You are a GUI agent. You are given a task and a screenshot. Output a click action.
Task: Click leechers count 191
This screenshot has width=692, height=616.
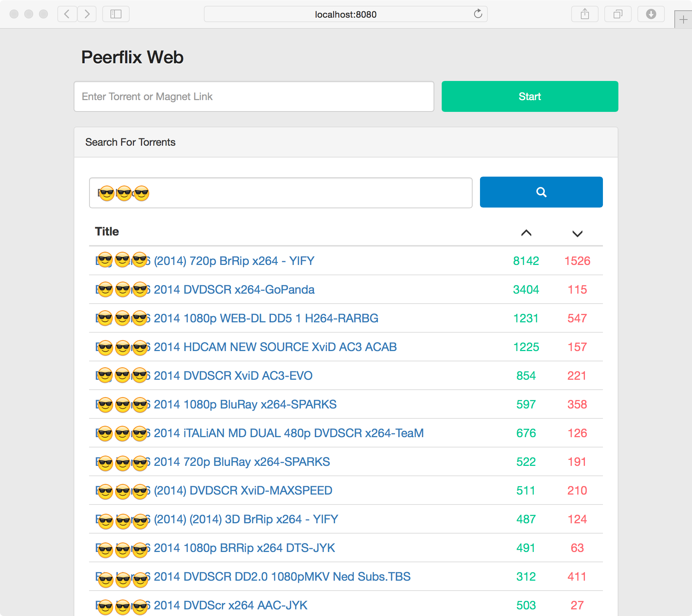(x=577, y=462)
